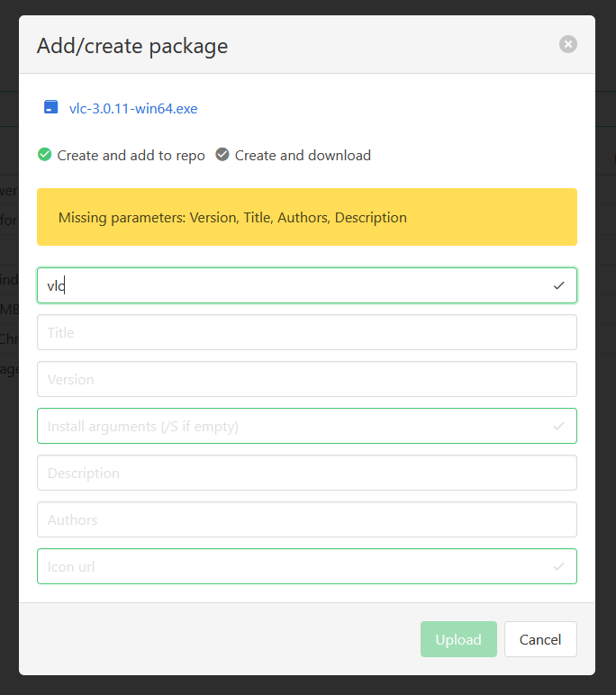Click the checkmark icon in the vlc field
This screenshot has width=616, height=695.
coord(558,285)
